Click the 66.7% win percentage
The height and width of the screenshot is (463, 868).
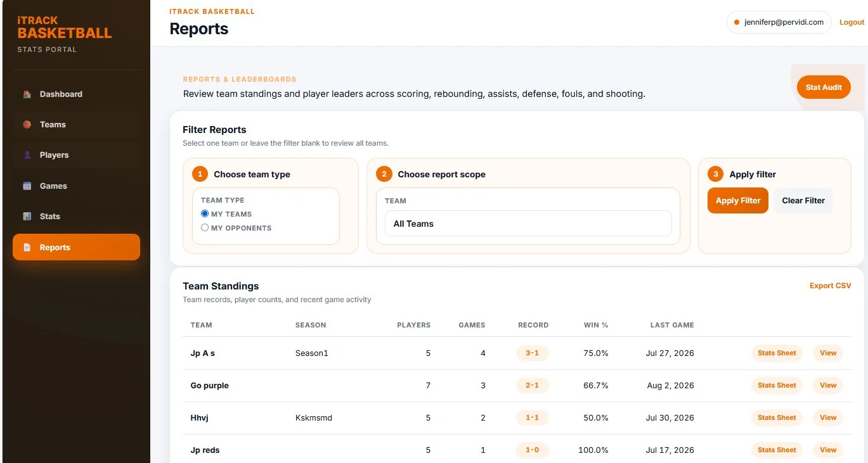(x=596, y=386)
